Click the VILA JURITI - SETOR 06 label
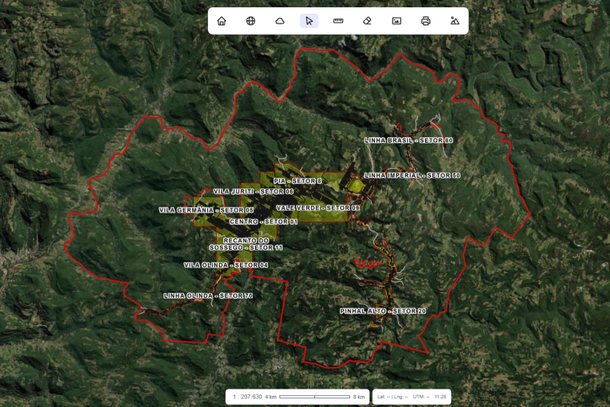The width and height of the screenshot is (610, 407). coord(253,191)
